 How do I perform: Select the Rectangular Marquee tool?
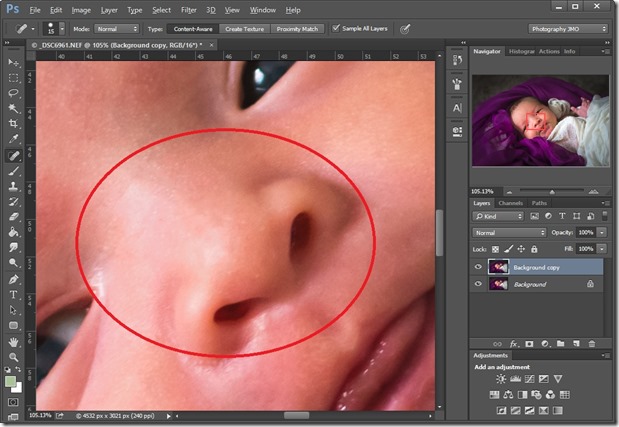13,78
